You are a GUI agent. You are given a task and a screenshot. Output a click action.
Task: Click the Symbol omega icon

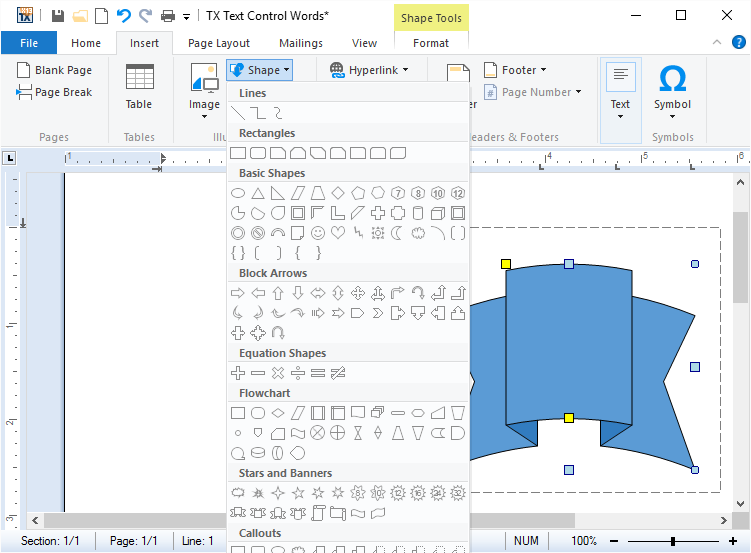[672, 79]
